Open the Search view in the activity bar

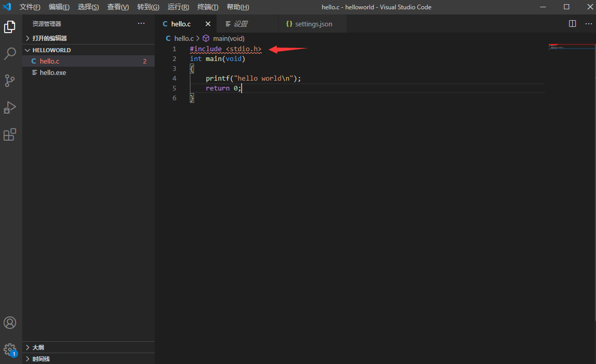coord(10,54)
